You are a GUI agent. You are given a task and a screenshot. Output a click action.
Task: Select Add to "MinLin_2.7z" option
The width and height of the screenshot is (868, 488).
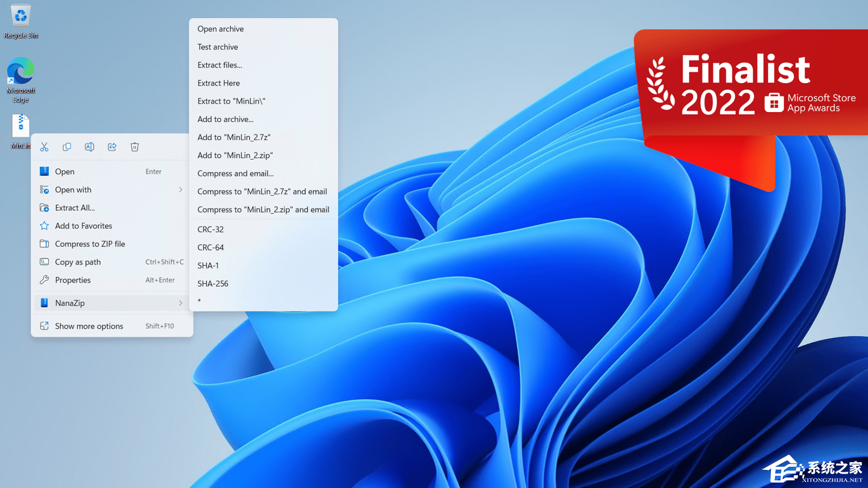pos(263,137)
